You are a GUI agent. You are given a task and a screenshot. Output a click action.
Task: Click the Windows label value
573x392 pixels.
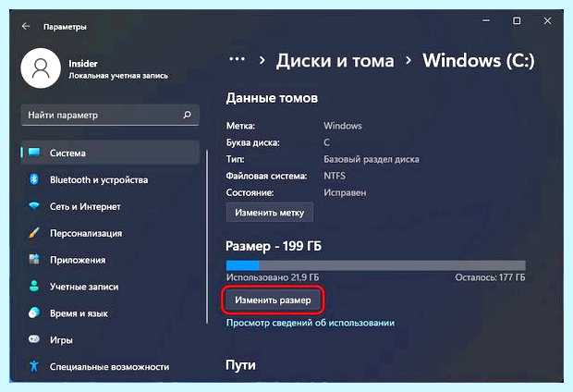tap(342, 126)
